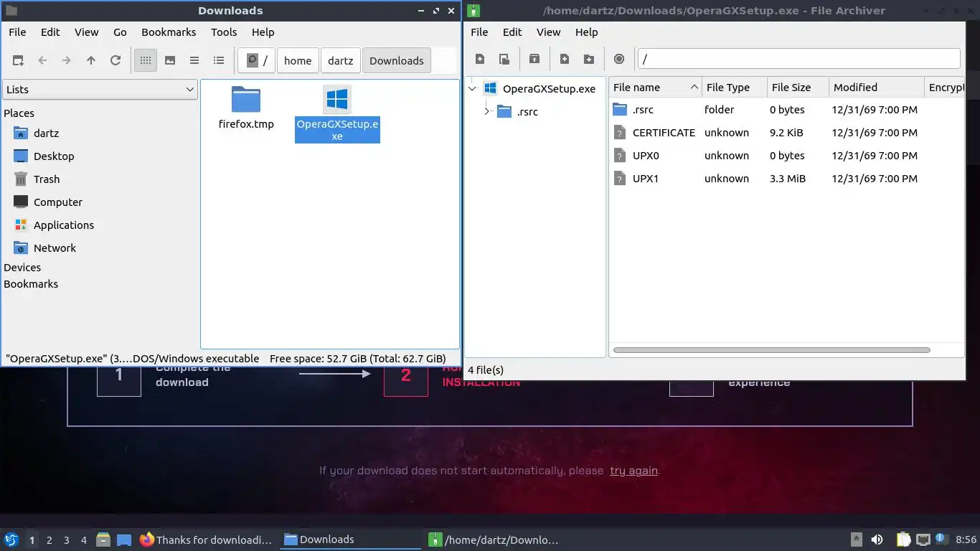
Task: Select the .rsrc folder row
Action: click(x=786, y=110)
